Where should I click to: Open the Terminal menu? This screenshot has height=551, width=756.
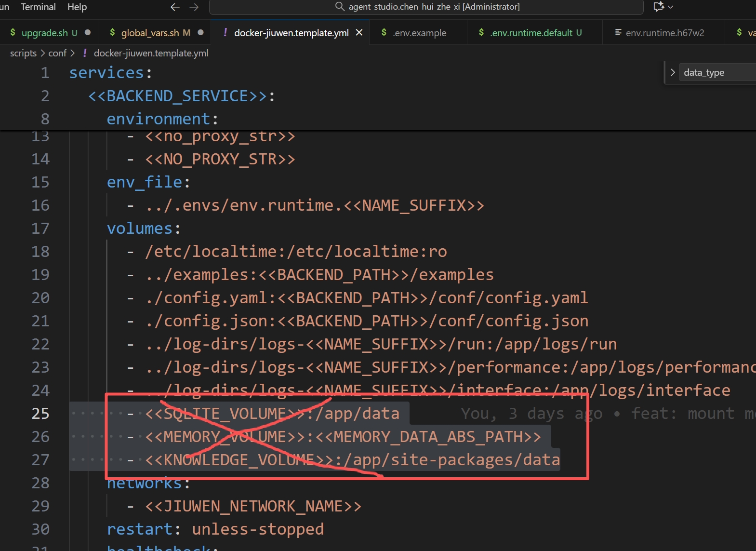[38, 7]
